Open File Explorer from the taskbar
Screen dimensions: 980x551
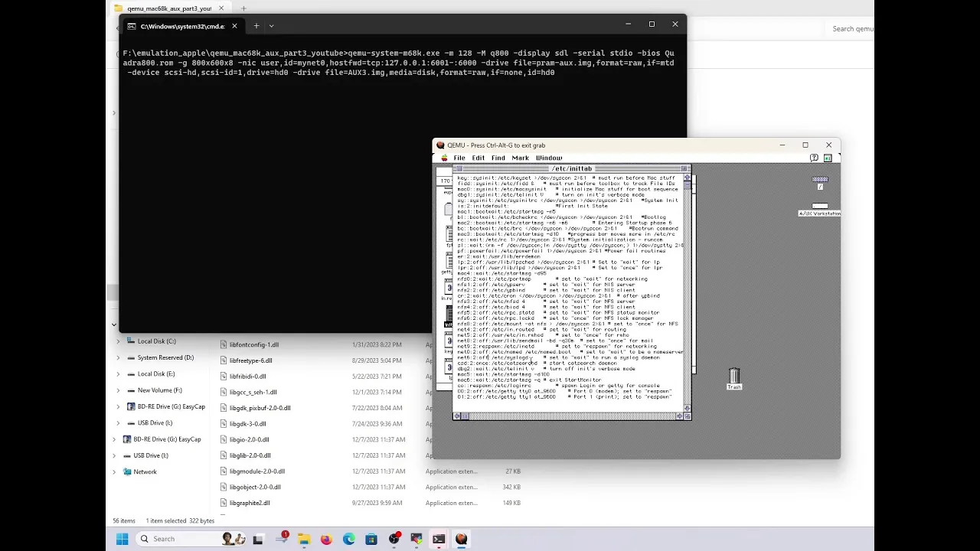304,539
